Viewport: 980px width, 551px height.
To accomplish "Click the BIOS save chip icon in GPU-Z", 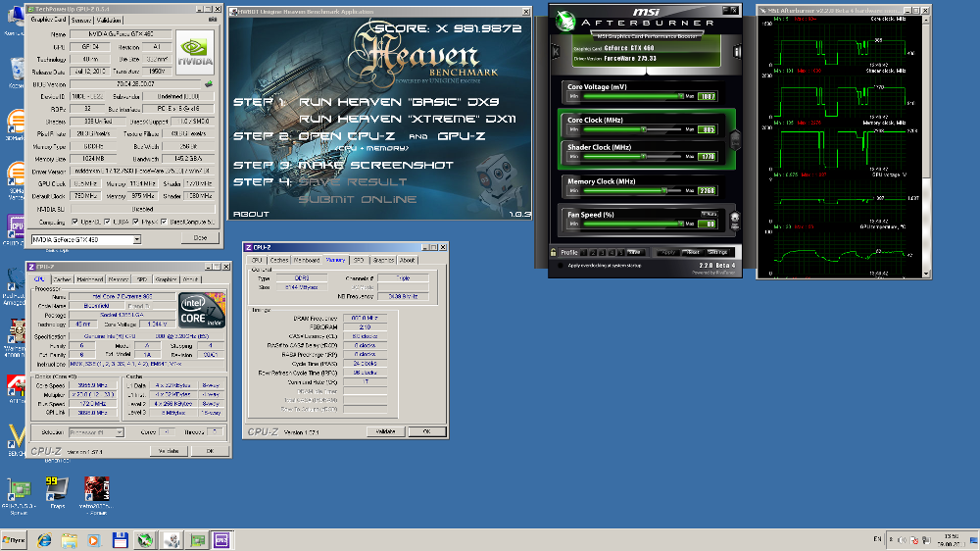I will (209, 83).
